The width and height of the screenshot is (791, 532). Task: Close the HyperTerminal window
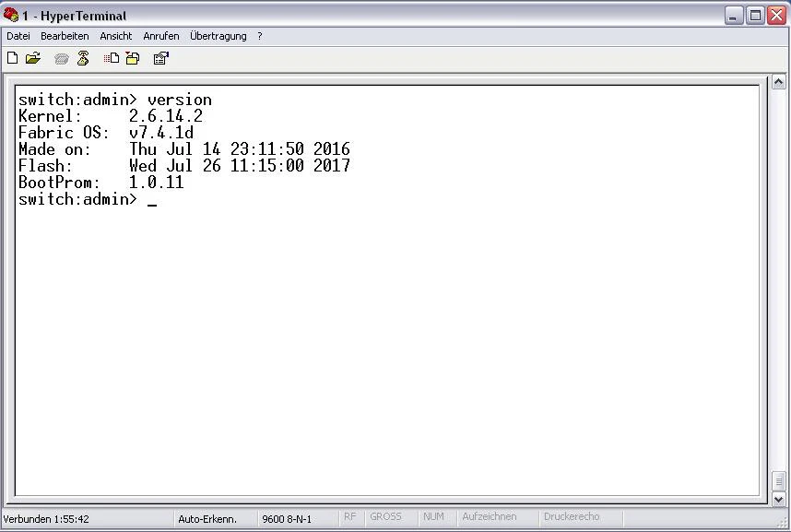(777, 16)
